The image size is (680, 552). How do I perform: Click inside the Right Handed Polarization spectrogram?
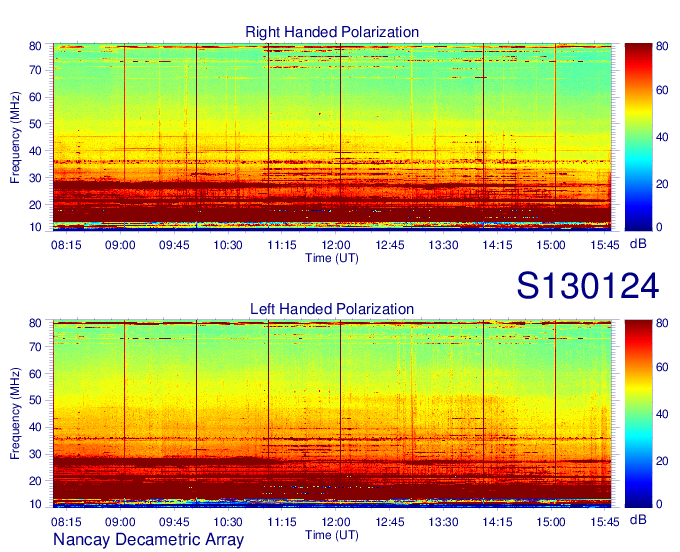coord(332,137)
